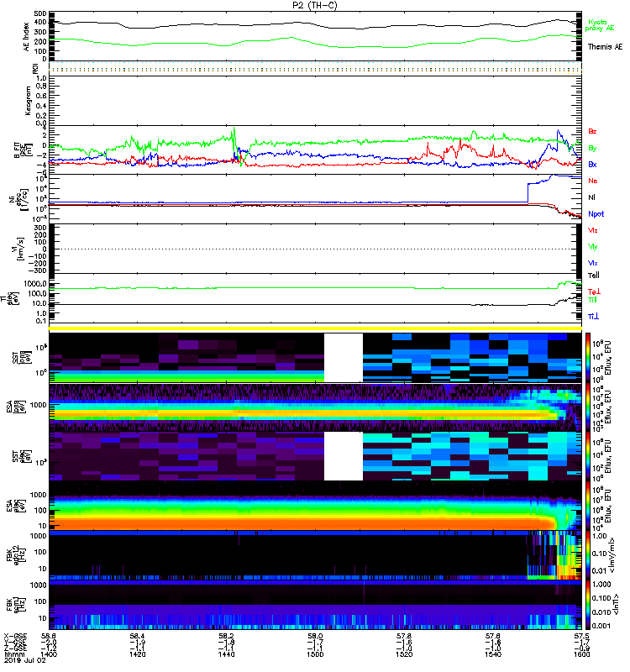Screen dimensions: 630x672
Task: Click the Themis AE legend label
Action: [x=605, y=47]
